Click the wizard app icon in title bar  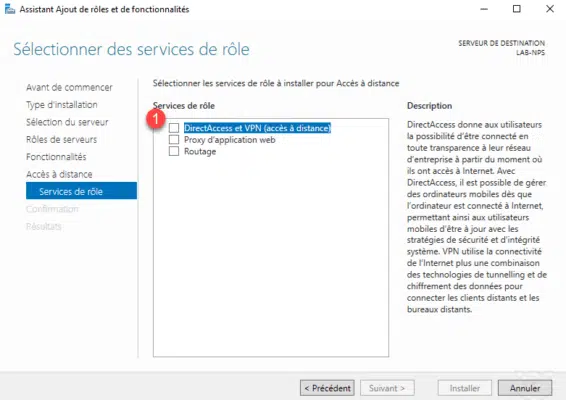pos(10,9)
